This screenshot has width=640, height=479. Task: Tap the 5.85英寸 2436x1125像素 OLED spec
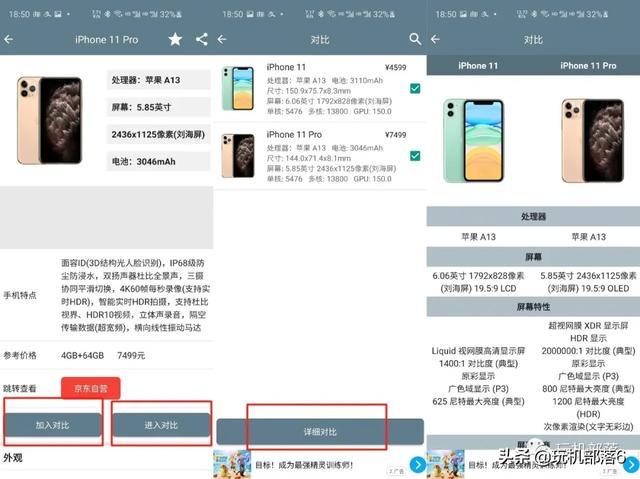(x=588, y=282)
